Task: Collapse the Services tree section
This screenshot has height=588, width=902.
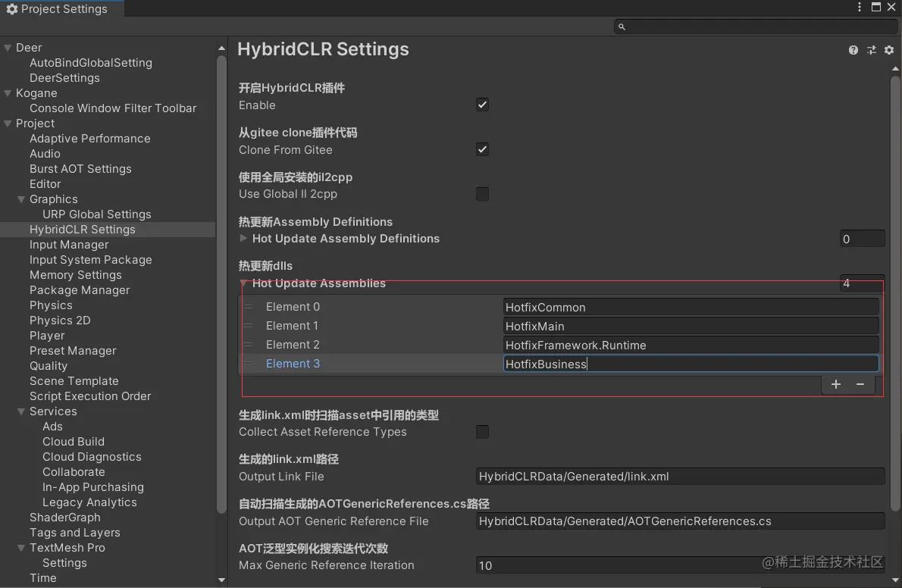Action: pyautogui.click(x=21, y=411)
